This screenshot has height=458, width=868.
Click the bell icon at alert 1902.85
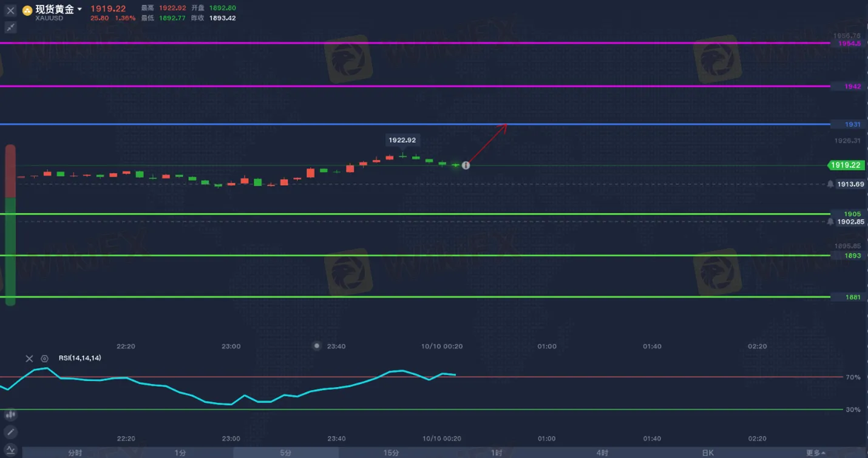tap(830, 221)
